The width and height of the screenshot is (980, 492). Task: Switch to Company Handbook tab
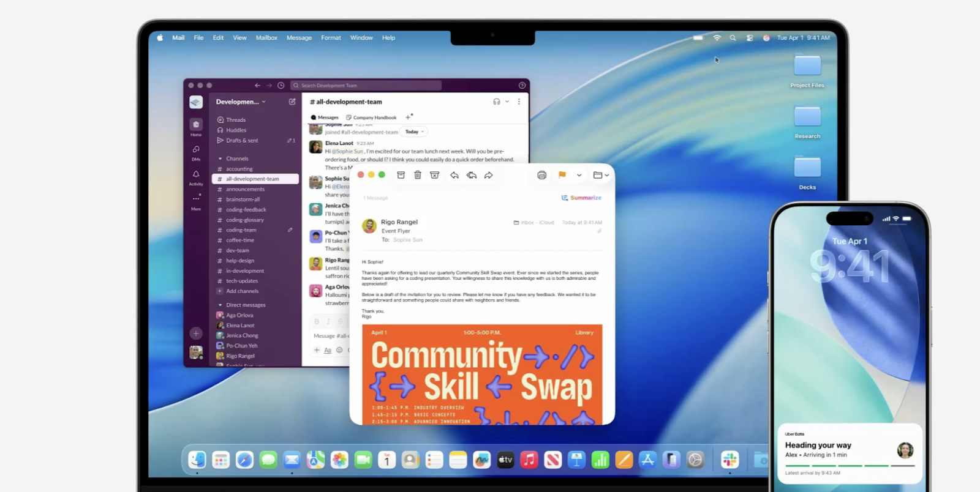coord(371,117)
